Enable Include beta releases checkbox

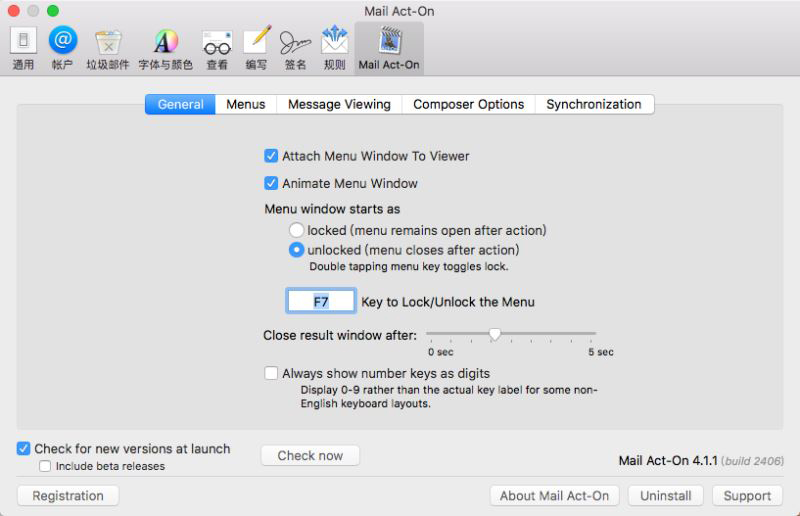[45, 466]
